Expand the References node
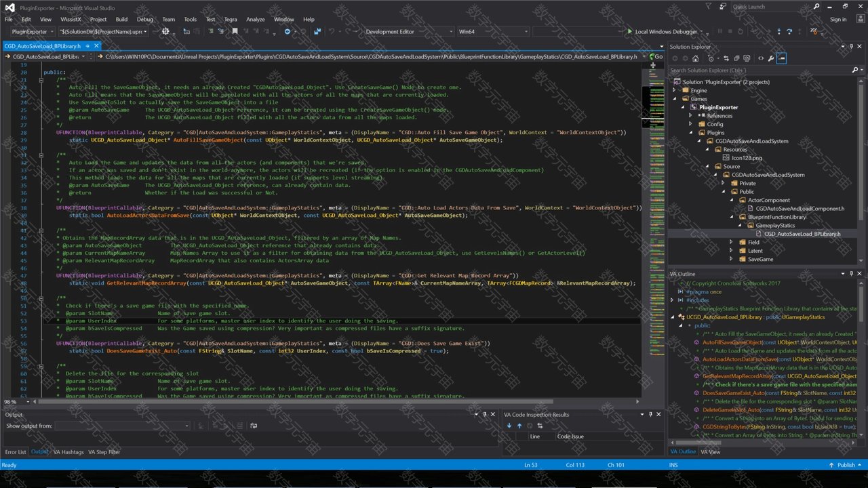 pyautogui.click(x=691, y=116)
